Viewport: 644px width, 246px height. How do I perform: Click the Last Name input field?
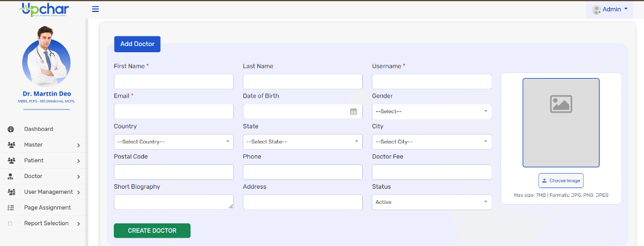coord(303,81)
